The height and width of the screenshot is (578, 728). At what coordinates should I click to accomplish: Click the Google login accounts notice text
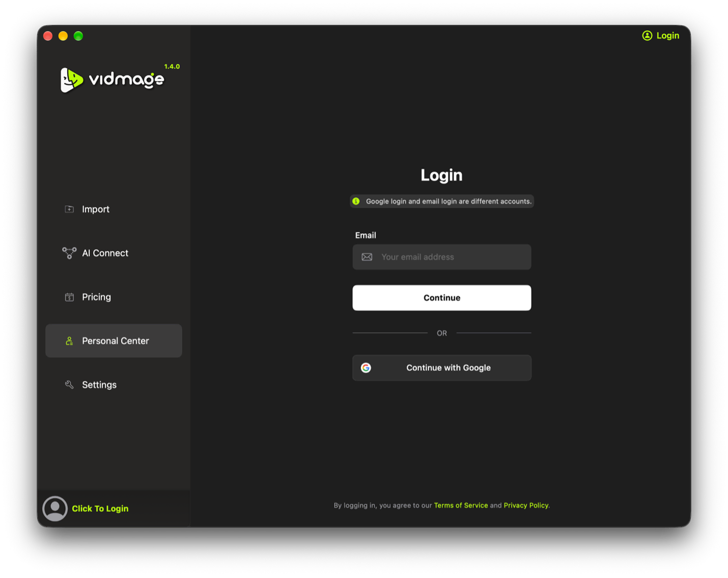click(x=449, y=201)
